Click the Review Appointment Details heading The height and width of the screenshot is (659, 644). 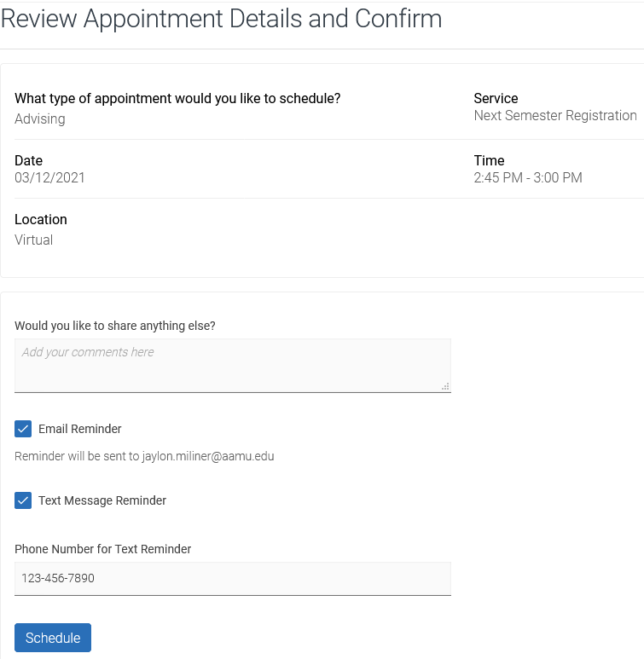[222, 19]
